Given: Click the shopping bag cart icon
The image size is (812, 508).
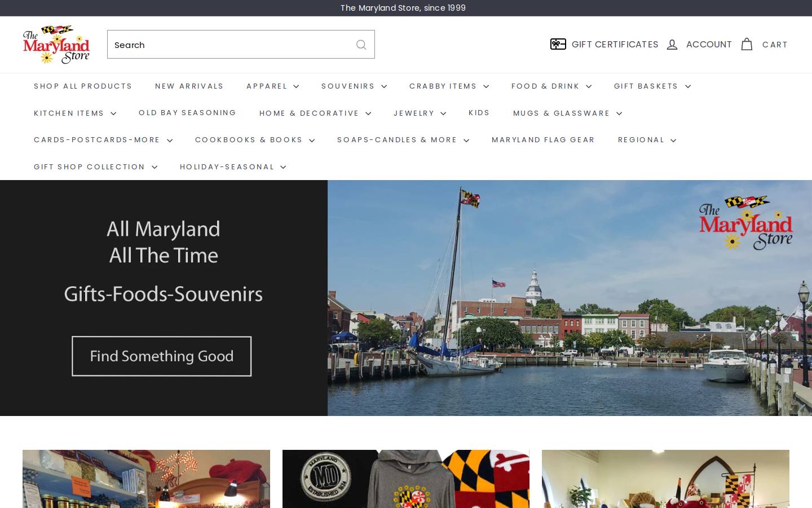Looking at the screenshot, I should point(747,44).
